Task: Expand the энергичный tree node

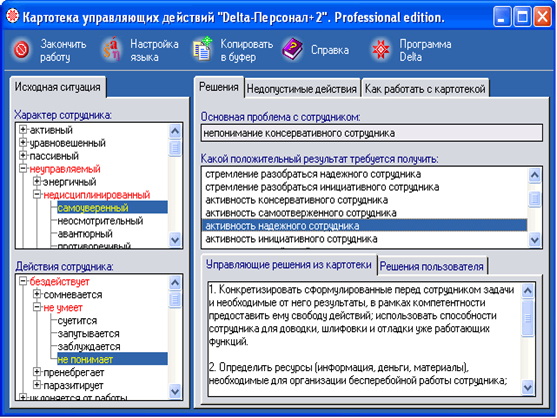Action: [x=37, y=181]
